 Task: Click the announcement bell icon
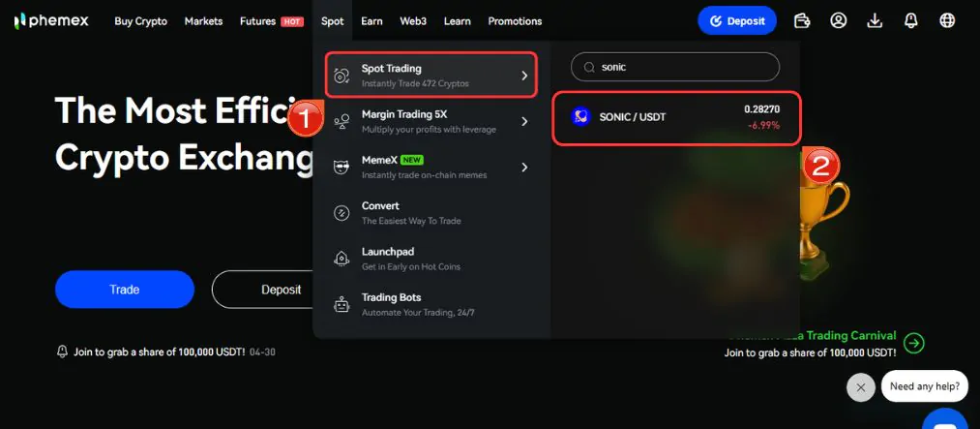click(62, 352)
